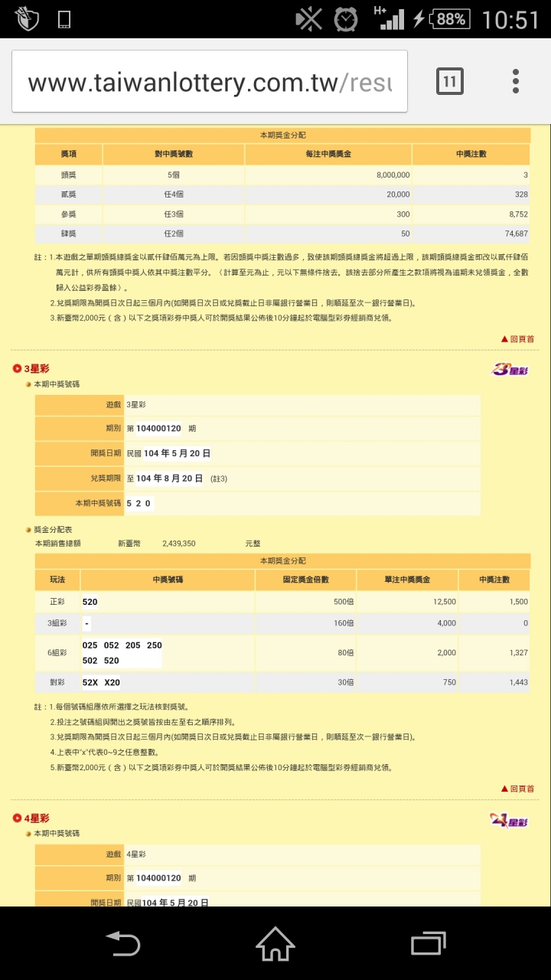The width and height of the screenshot is (551, 980).
Task: Tap the 3星彩 logo image
Action: (510, 370)
